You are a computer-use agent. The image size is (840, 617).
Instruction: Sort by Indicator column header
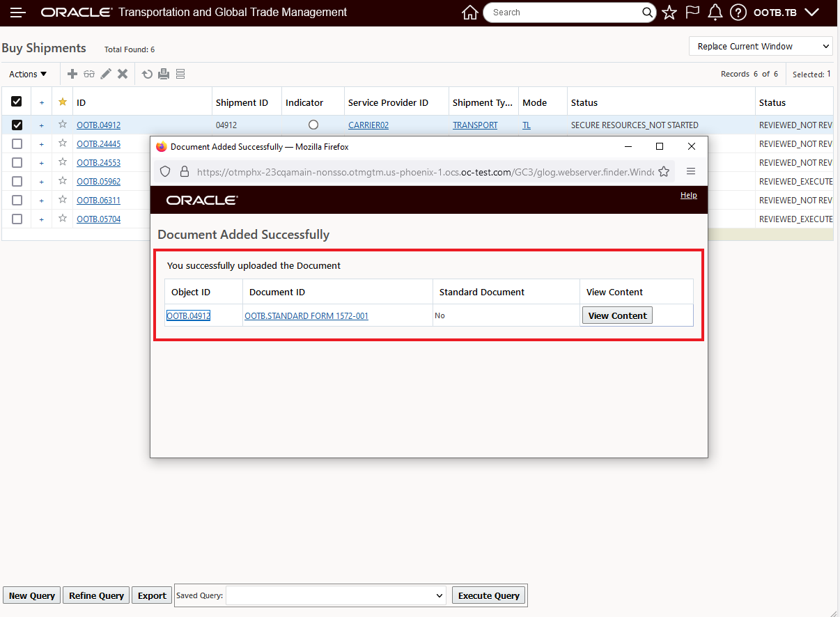pos(304,102)
